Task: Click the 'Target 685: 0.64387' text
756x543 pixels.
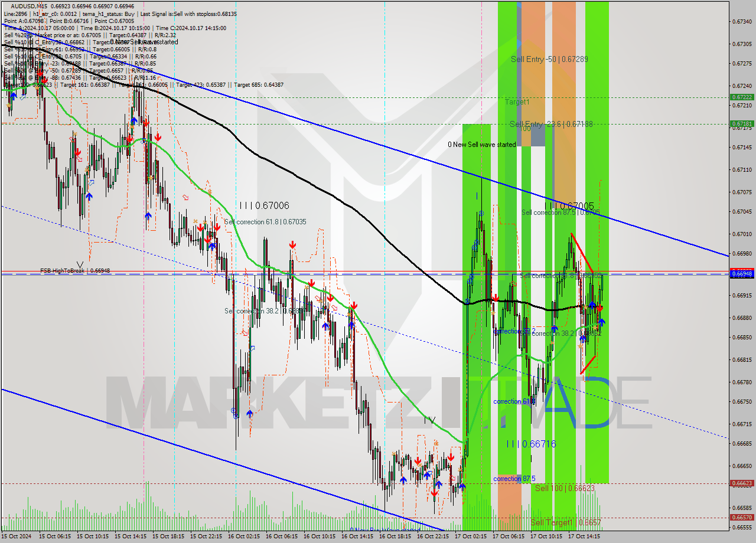Action: tap(259, 85)
